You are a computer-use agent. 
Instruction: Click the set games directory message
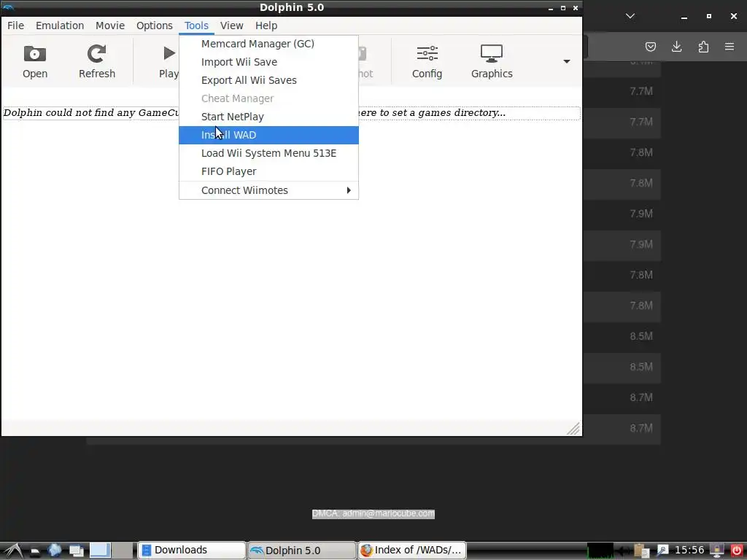click(292, 113)
